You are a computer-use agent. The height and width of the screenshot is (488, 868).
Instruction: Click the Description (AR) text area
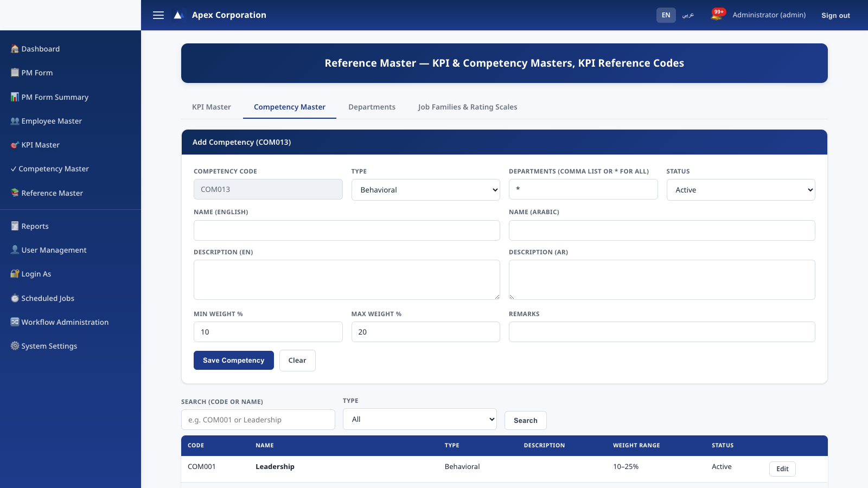[662, 280]
